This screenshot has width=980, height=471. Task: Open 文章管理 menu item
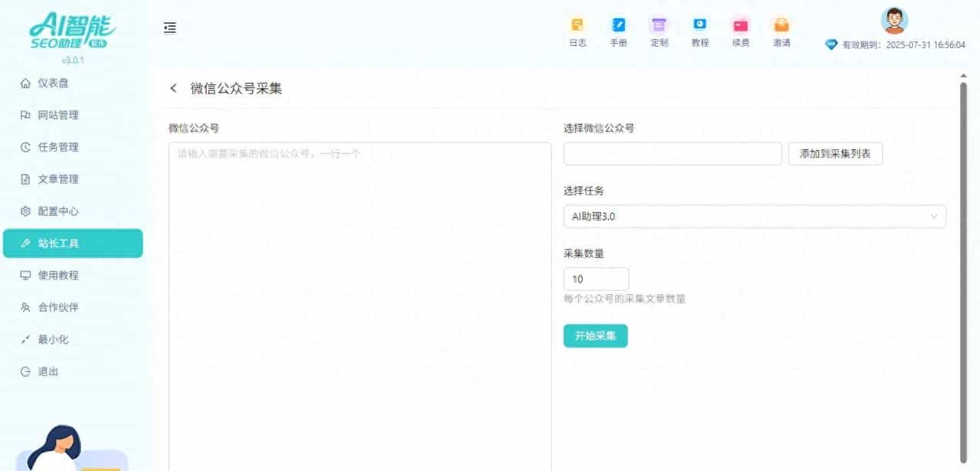58,179
